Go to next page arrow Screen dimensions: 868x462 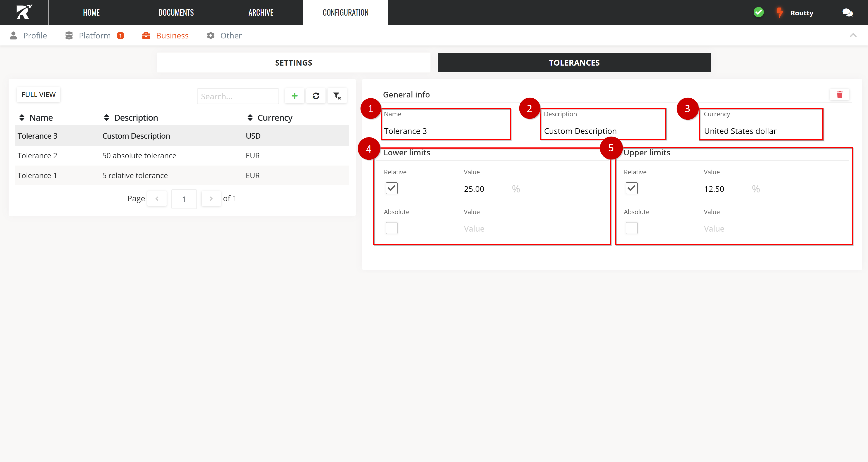click(x=211, y=199)
